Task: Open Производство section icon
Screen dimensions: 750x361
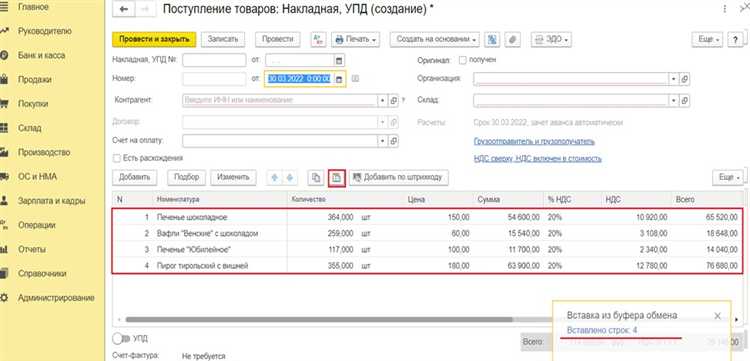Action: pos(4,153)
